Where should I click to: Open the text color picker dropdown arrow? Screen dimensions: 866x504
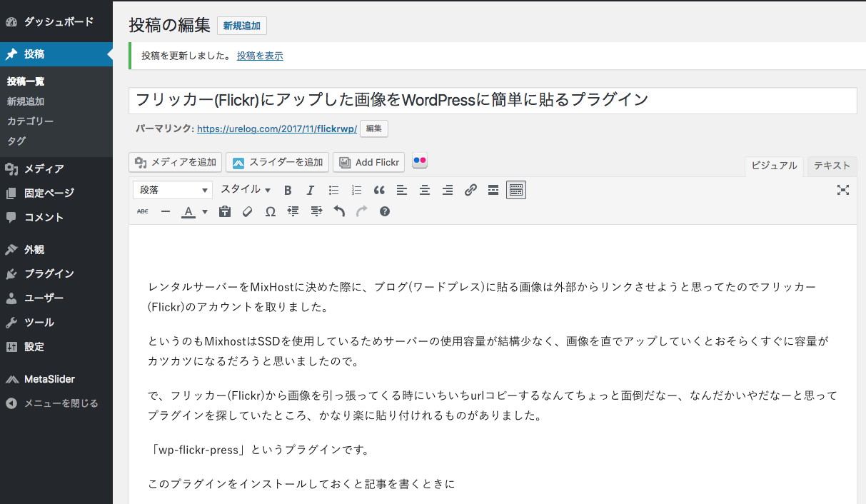[204, 211]
